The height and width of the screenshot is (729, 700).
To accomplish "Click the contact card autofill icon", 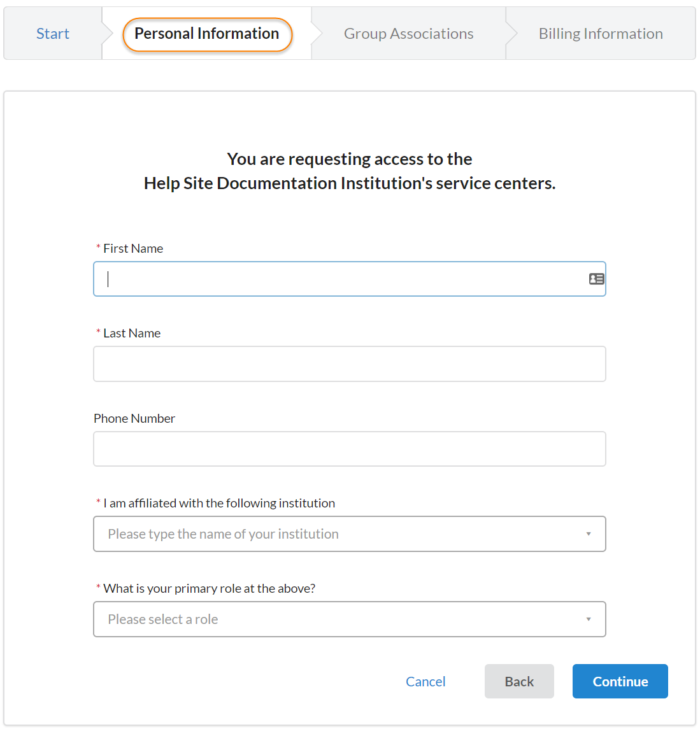I will click(x=596, y=279).
